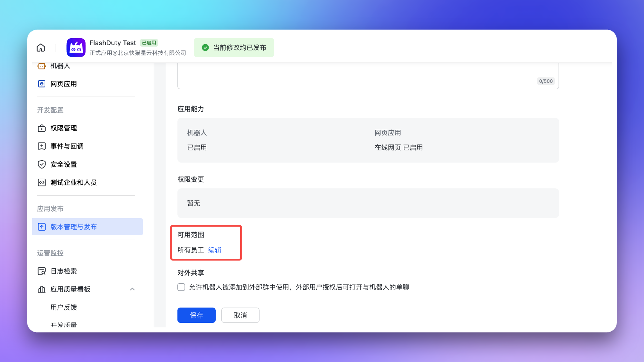Viewport: 644px width, 362px height.
Task: Open 网页应用 sidebar item
Action: (63, 84)
